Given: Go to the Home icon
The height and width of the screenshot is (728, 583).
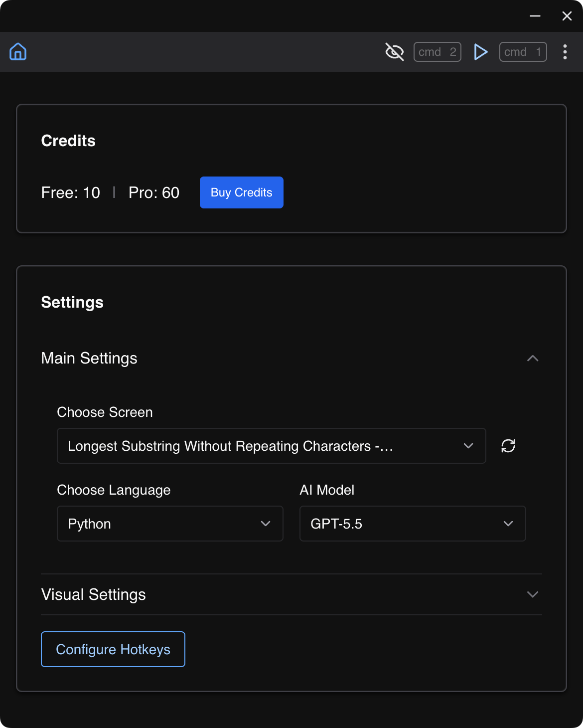Looking at the screenshot, I should 18,52.
